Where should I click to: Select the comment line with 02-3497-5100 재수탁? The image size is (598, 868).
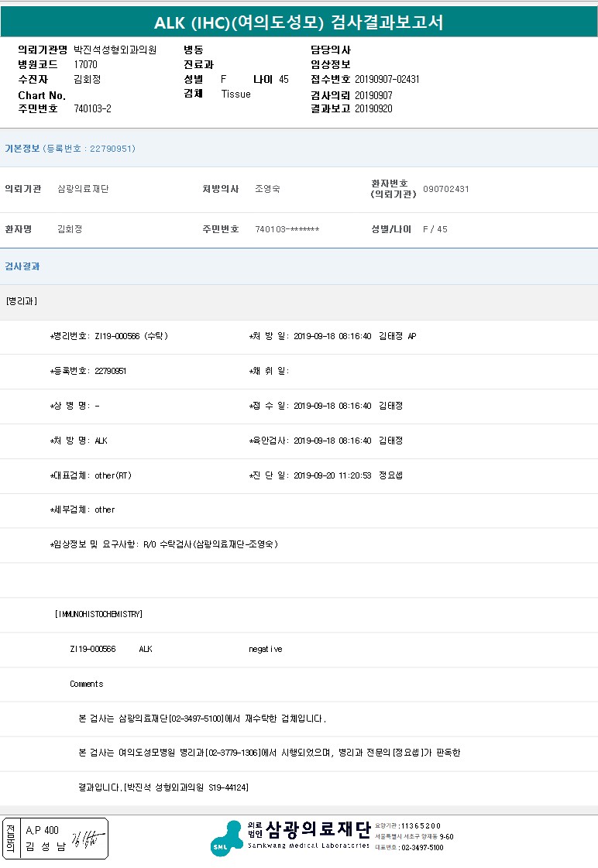pos(202,719)
